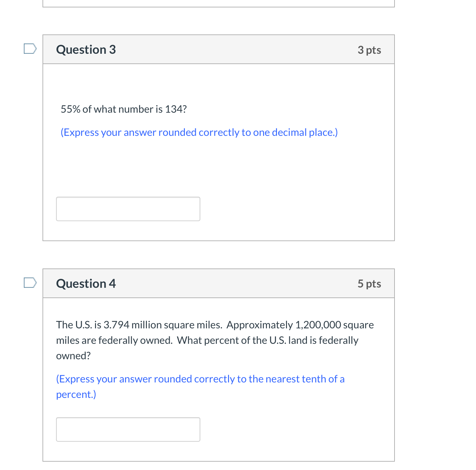
Task: Focus the Question 4 answer field
Action: pyautogui.click(x=128, y=429)
